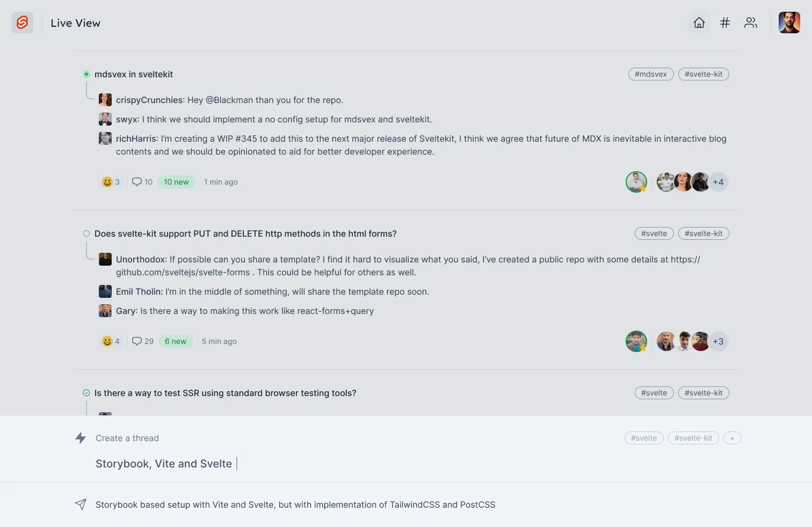
Task: Click the hollow status circle on the forms thread
Action: [86, 233]
